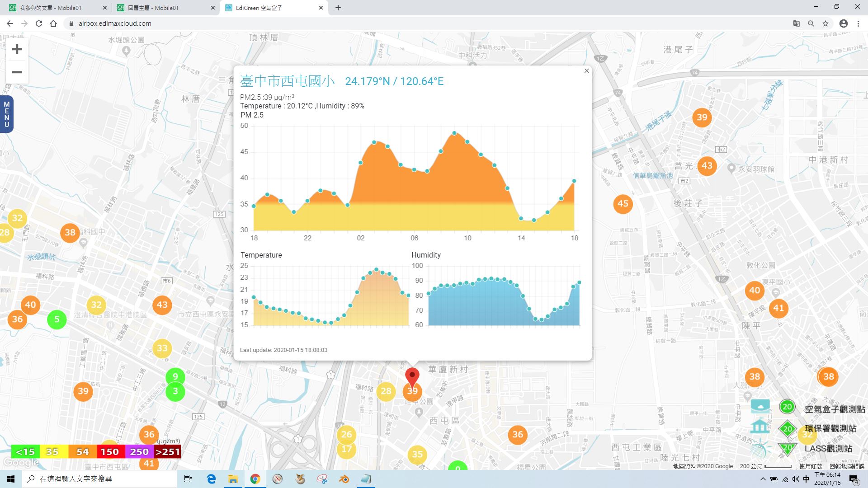Open the browser home page
Viewport: 868px width, 488px height.
[x=53, y=23]
